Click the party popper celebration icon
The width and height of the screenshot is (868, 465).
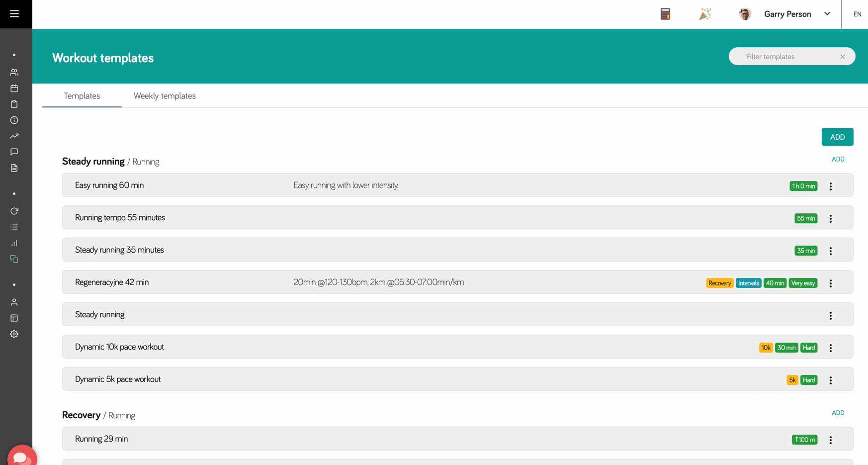(705, 14)
